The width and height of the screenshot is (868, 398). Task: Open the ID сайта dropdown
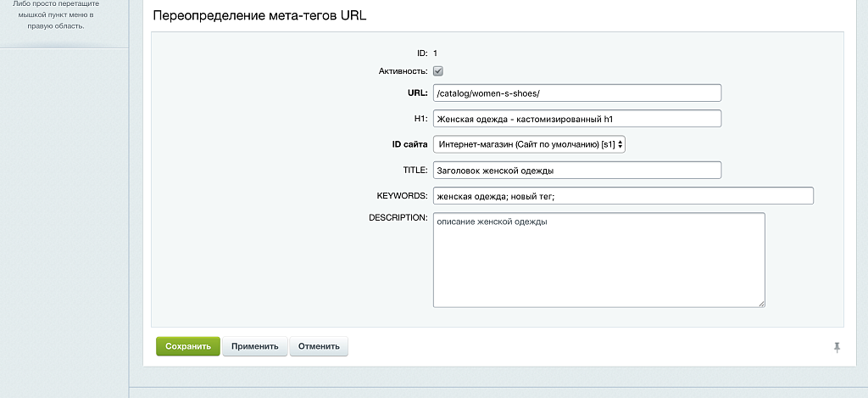(530, 144)
